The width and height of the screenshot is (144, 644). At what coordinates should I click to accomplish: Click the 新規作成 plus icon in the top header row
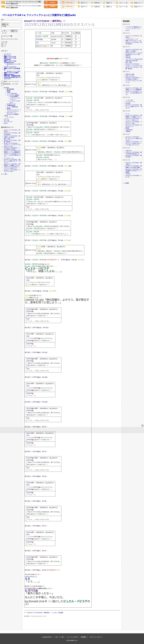tap(92, 3)
